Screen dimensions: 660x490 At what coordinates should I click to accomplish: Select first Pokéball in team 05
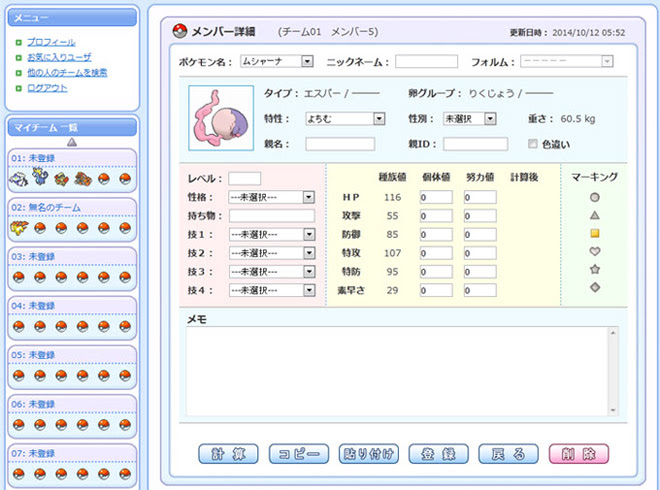coord(19,376)
